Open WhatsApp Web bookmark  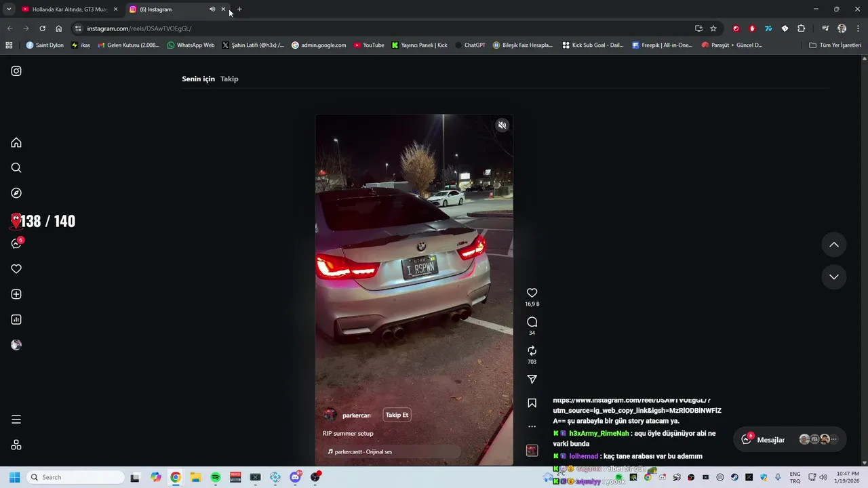click(191, 45)
